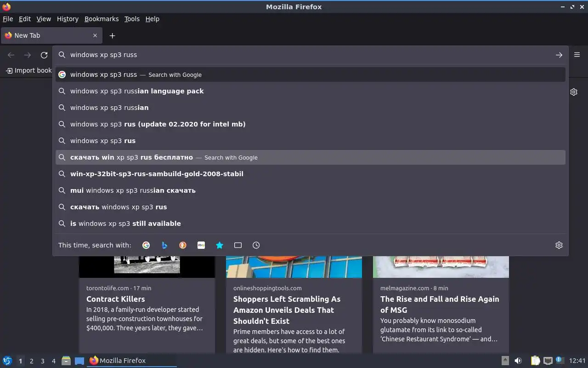Search this time with eBay icon
Viewport: 588px width, 368px height.
click(201, 245)
